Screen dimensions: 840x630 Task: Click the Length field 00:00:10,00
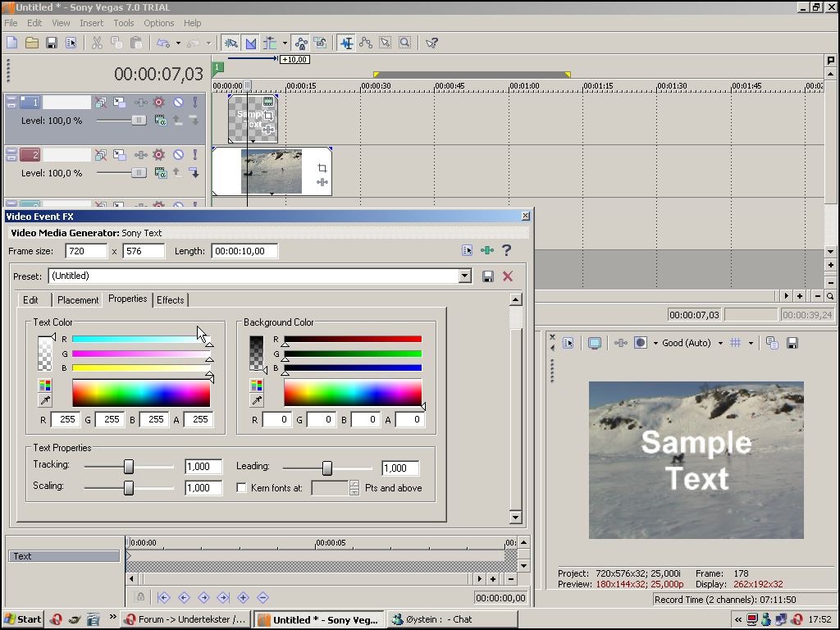pos(244,251)
